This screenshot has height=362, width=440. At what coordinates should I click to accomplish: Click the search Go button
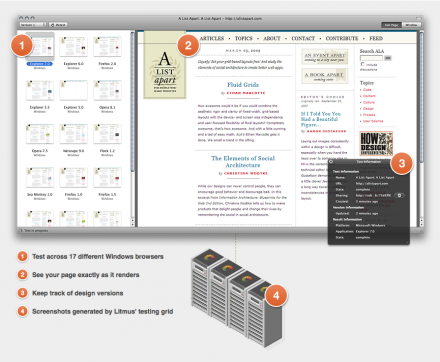click(388, 58)
